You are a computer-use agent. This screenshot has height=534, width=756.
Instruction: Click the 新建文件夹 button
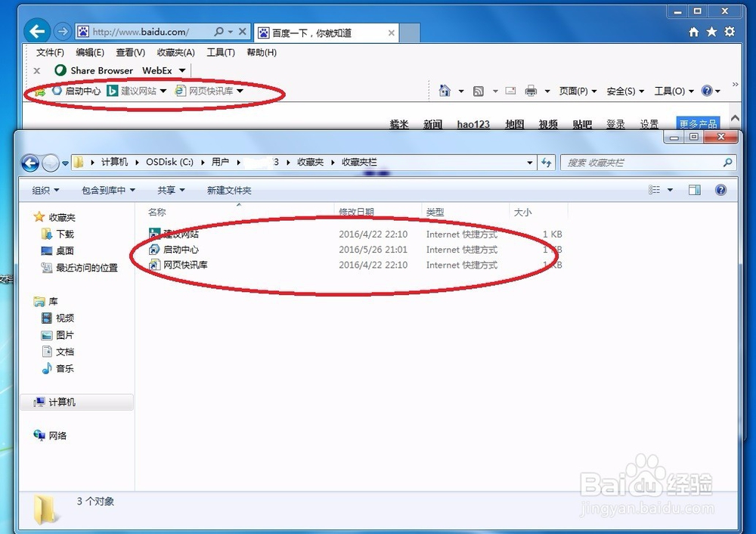click(x=229, y=191)
